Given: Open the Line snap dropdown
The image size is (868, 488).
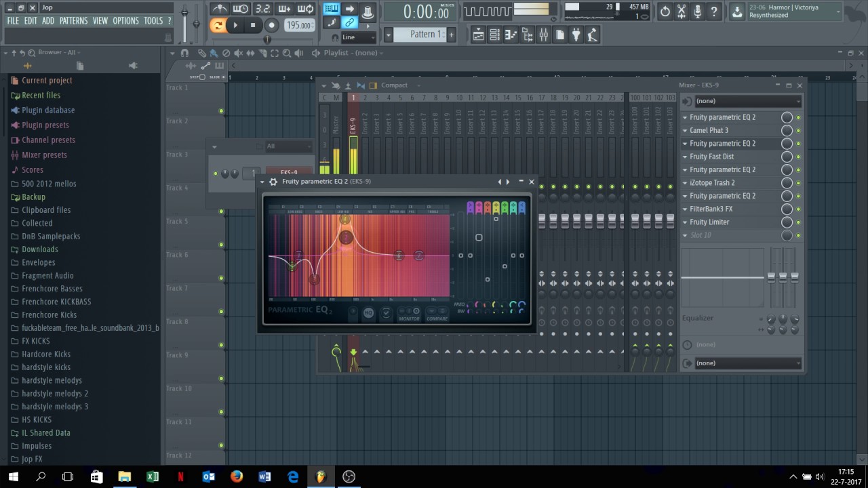Looking at the screenshot, I should [358, 37].
